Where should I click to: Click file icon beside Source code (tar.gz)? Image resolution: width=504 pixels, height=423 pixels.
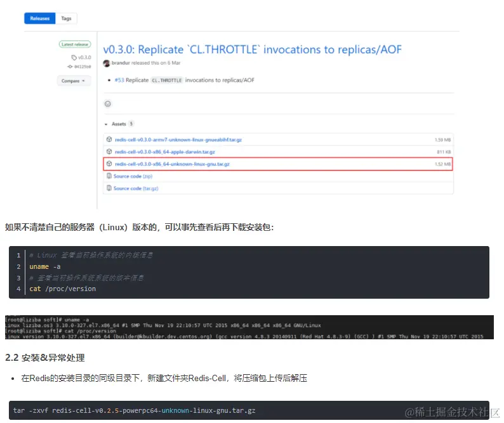(109, 188)
